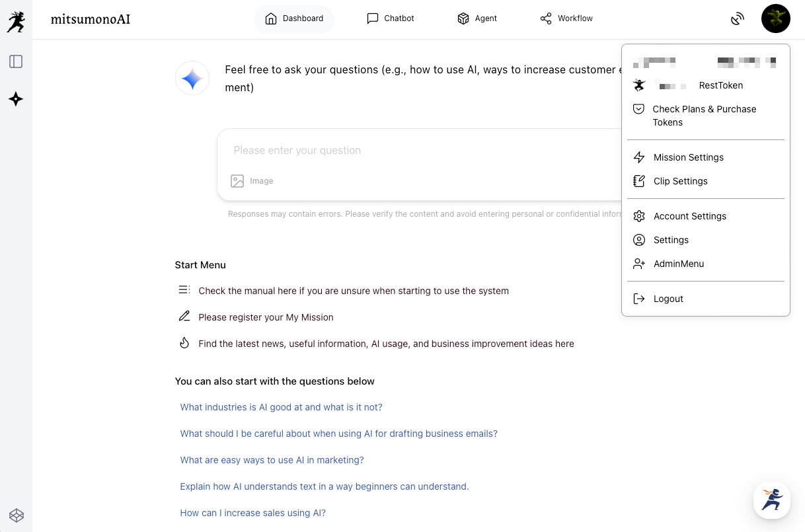Open the cube icon at sidebar bottom
Screen dimensions: 805x532
(x=17, y=515)
